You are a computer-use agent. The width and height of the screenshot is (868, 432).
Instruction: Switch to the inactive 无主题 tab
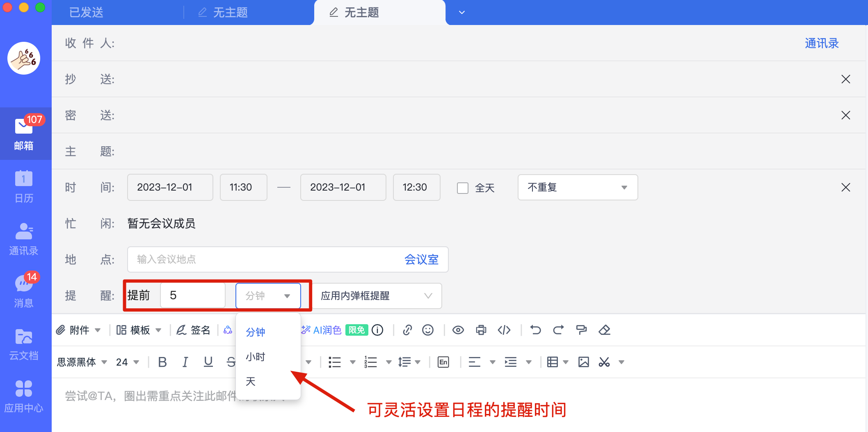click(x=224, y=12)
